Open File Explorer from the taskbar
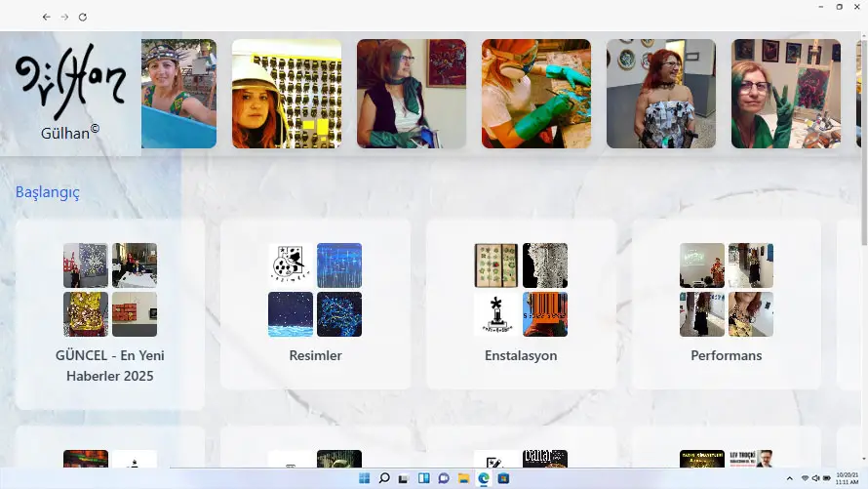Viewport: 868px width, 489px height. pyautogui.click(x=463, y=478)
